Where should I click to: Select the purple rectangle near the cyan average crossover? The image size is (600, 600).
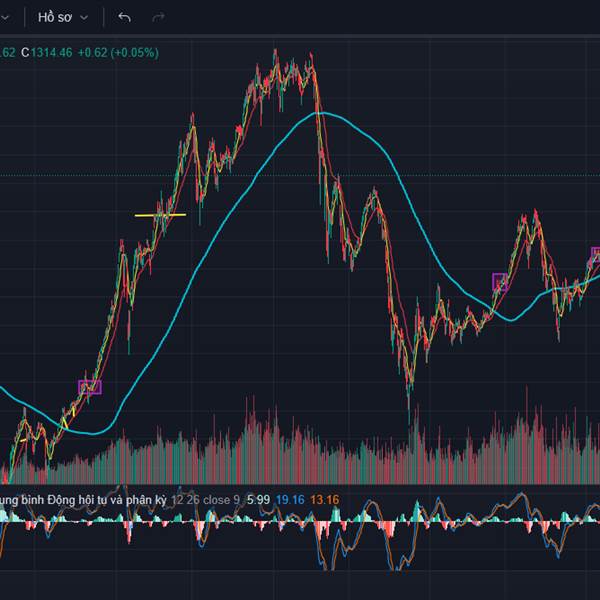pyautogui.click(x=500, y=282)
